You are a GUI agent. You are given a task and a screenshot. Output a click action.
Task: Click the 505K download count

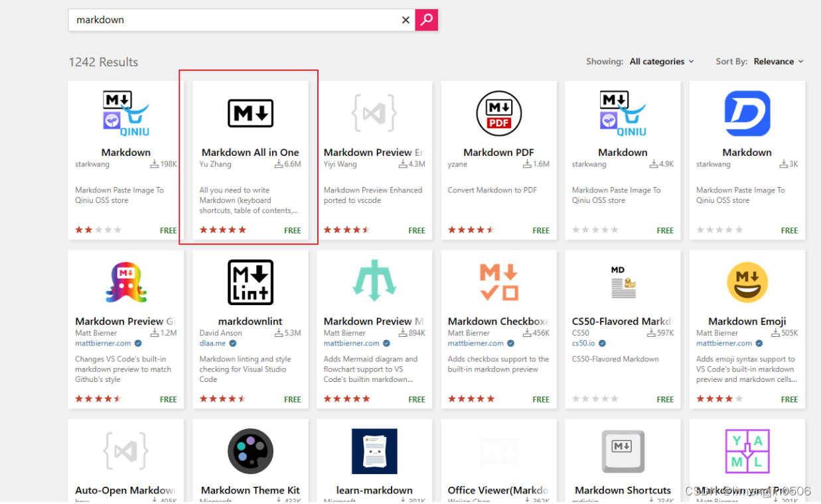(784, 333)
